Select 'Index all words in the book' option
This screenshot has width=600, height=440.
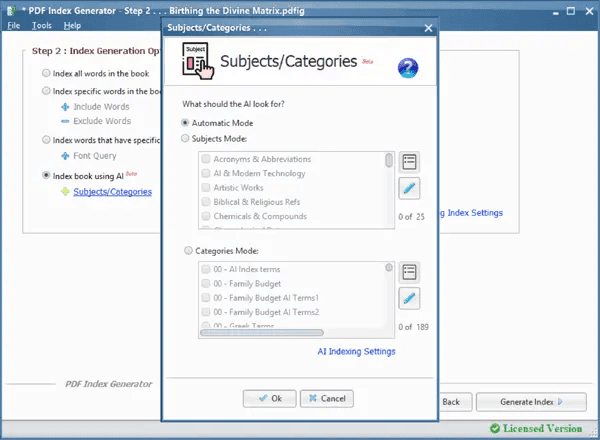(x=46, y=73)
